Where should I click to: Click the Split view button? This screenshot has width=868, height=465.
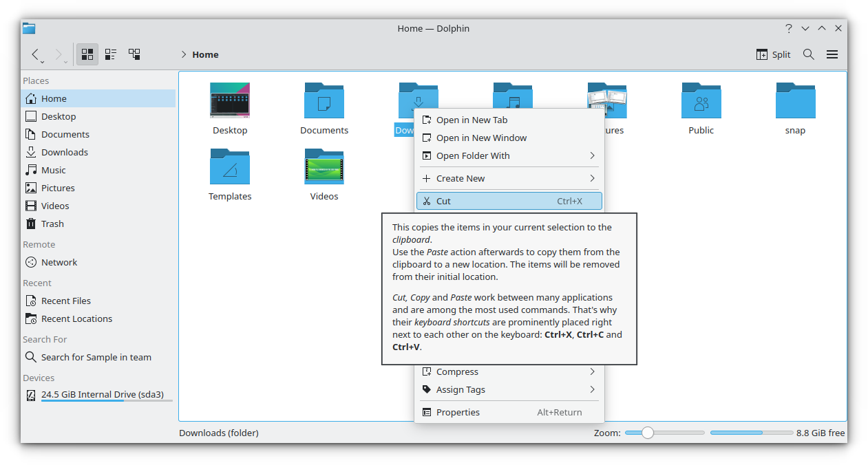[x=774, y=54]
